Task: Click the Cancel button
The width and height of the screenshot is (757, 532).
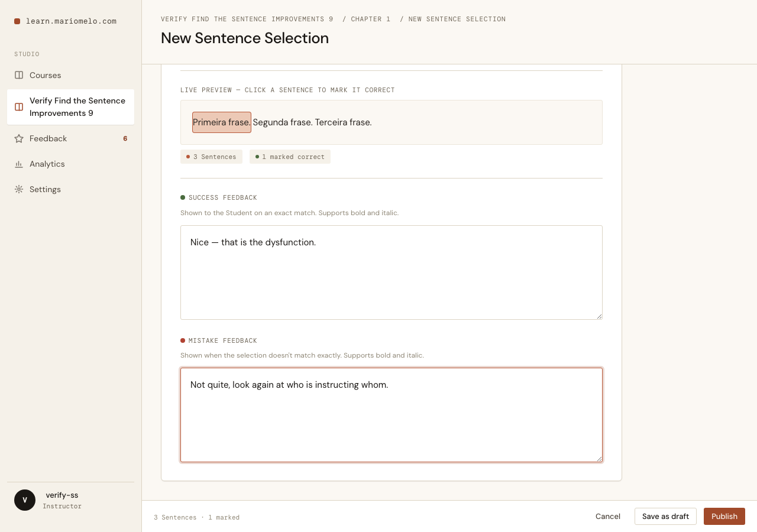Action: click(x=608, y=516)
